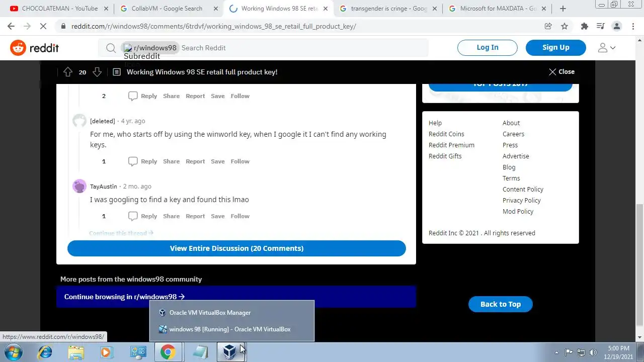This screenshot has width=644, height=362.
Task: Click the Sign Up button
Action: coord(556,48)
